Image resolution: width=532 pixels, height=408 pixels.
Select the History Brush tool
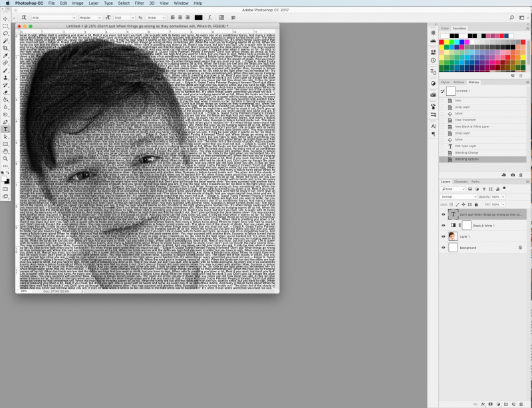[5, 85]
